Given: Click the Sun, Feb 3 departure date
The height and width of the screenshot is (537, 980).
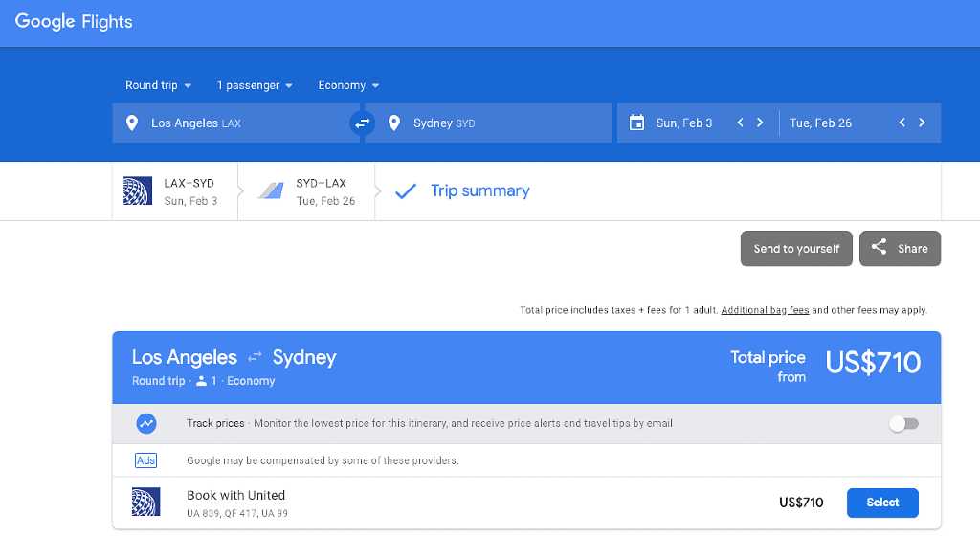Looking at the screenshot, I should tap(683, 123).
